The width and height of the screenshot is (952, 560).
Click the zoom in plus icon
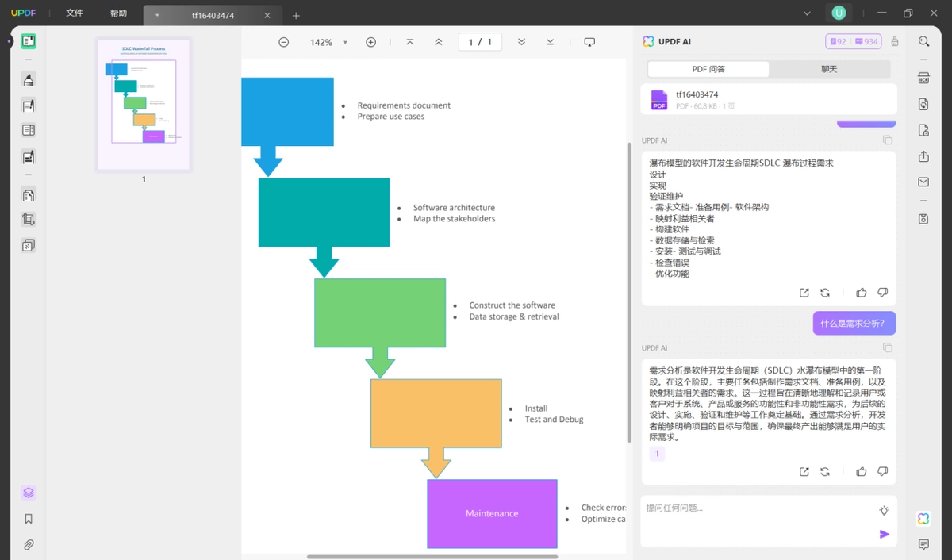(x=370, y=42)
